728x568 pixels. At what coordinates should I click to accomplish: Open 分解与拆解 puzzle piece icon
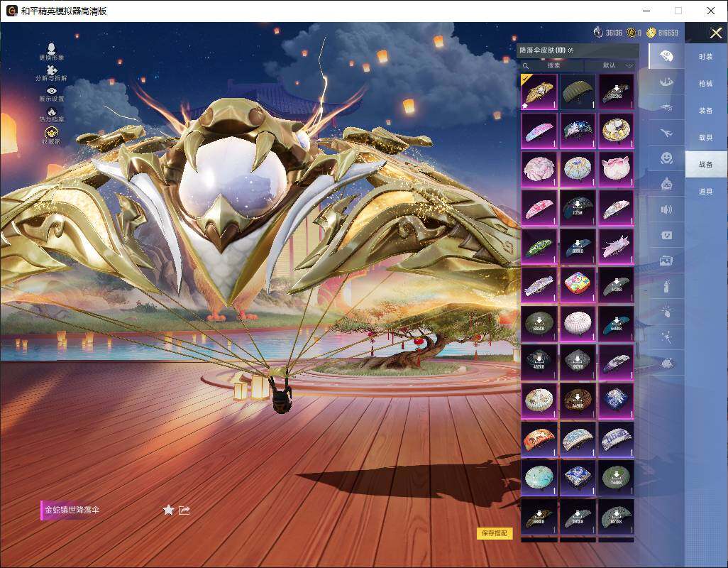[51, 70]
